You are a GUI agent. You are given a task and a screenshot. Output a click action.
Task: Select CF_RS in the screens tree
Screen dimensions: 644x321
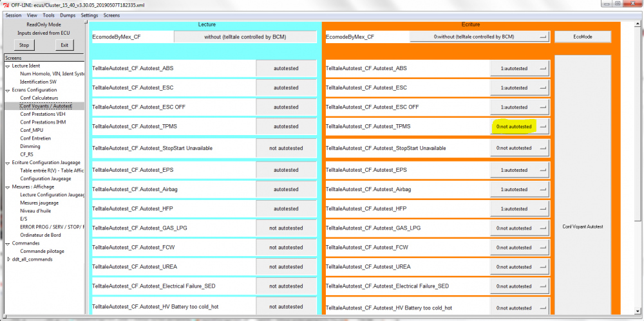click(x=26, y=154)
